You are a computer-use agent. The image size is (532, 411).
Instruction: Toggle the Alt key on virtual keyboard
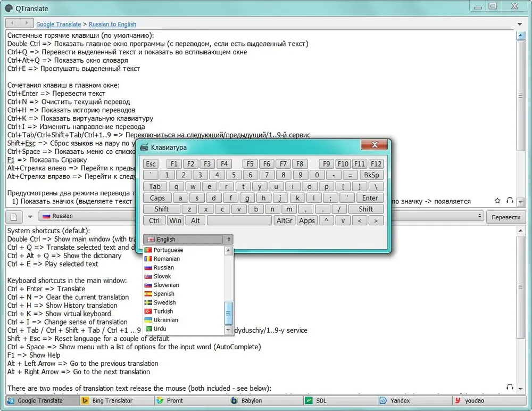[x=195, y=221]
